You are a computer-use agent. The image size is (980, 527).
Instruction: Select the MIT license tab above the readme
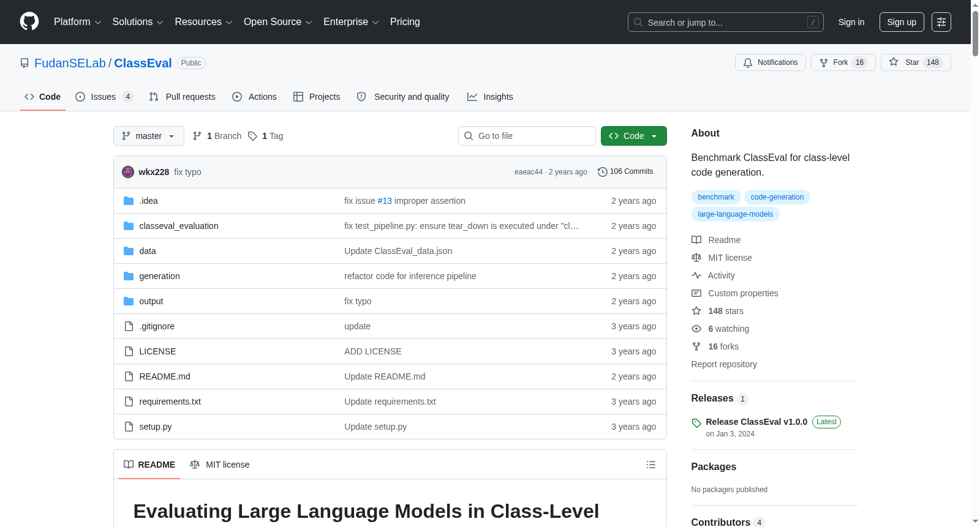pyautogui.click(x=220, y=465)
